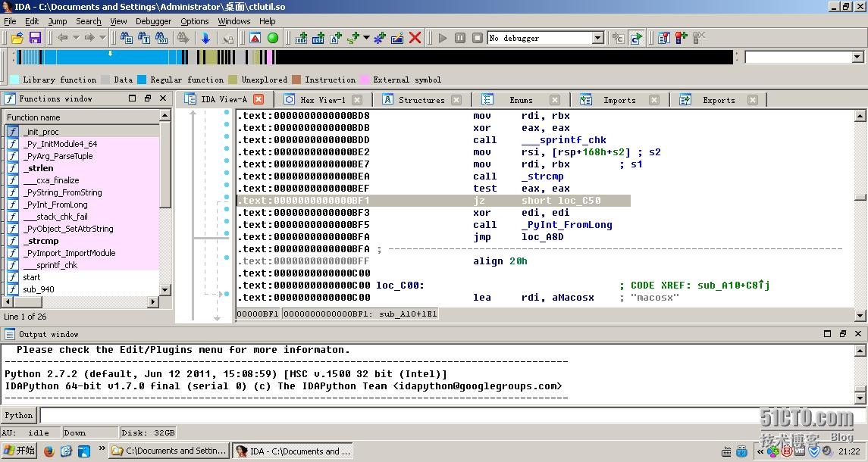Viewport: 868px width, 462px height.
Task: Close the Output window panel
Action: pos(858,334)
